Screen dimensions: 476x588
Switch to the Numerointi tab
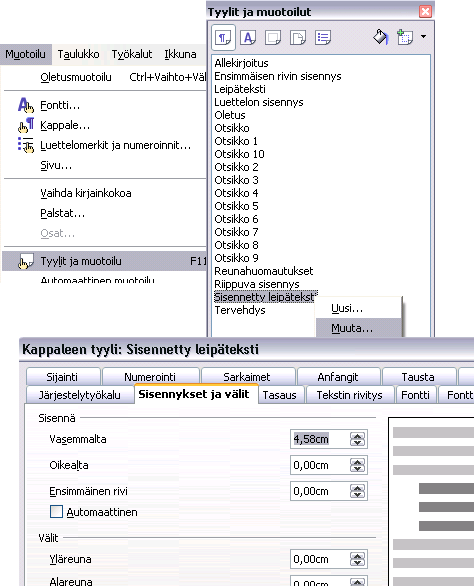tap(150, 376)
